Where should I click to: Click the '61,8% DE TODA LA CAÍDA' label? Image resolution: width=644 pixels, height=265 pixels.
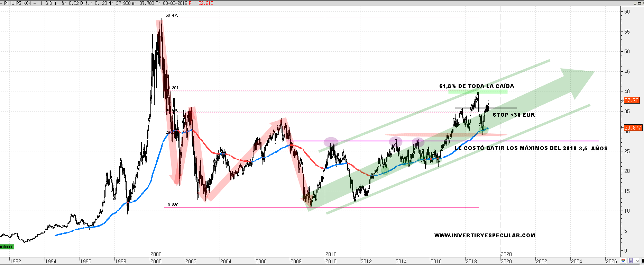coord(477,86)
